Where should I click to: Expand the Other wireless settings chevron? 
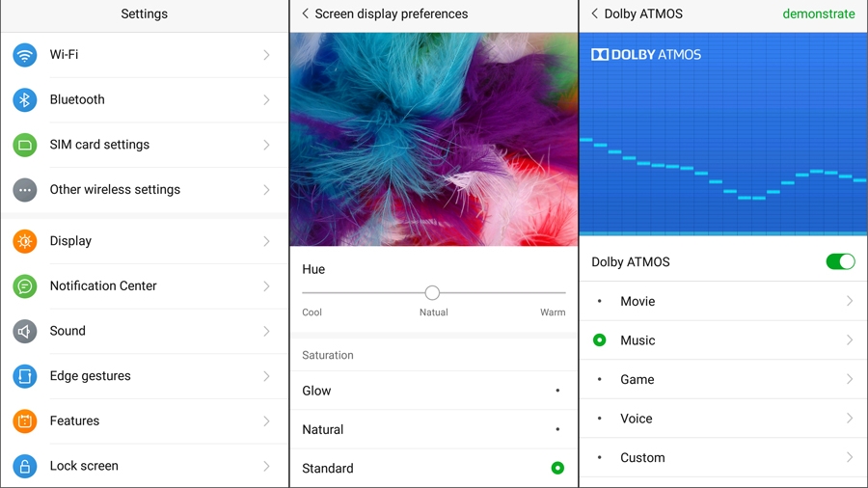pos(266,190)
